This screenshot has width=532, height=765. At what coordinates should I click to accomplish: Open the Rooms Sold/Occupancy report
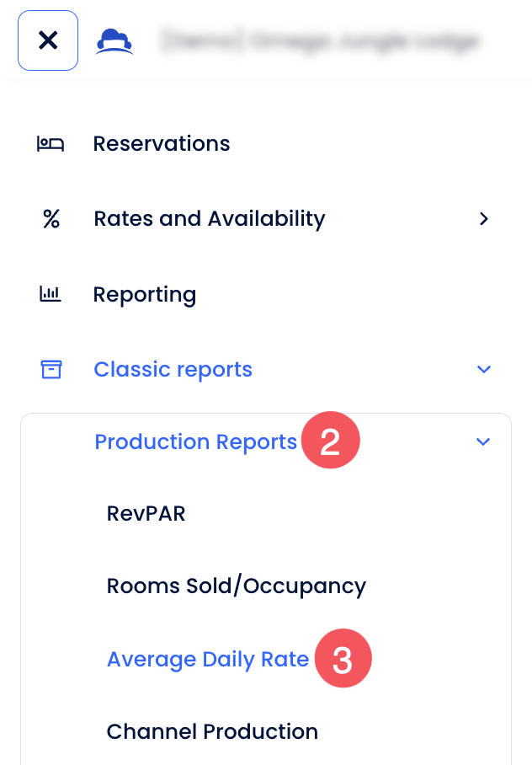click(237, 586)
